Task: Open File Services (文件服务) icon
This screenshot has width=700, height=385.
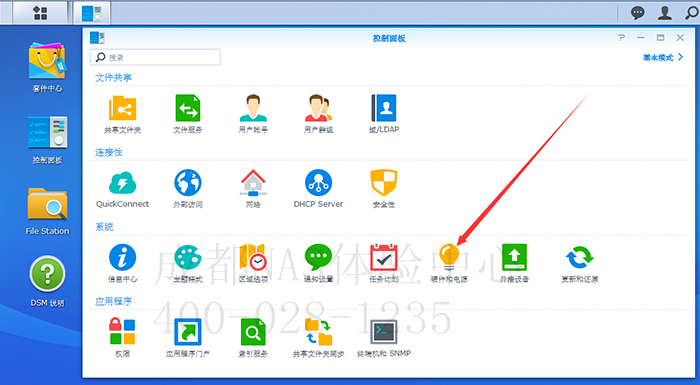Action: tap(188, 108)
